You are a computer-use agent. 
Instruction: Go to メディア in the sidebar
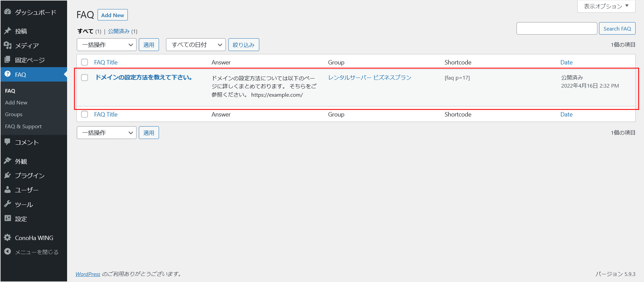point(27,46)
